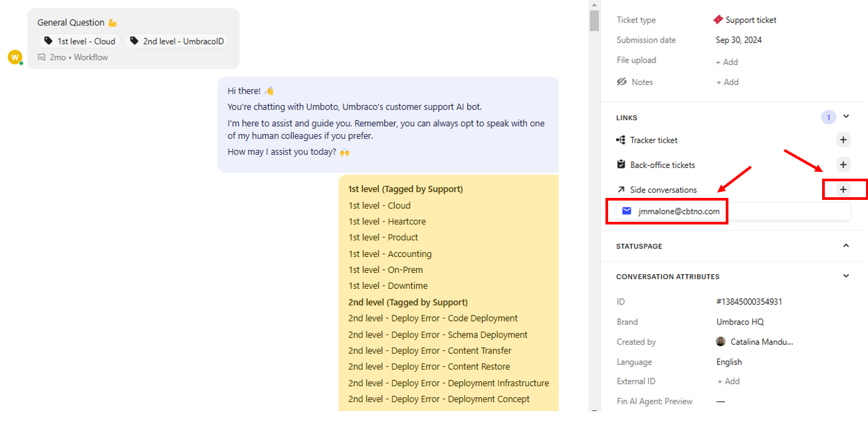Add a new side conversation with plus icon
The image size is (868, 429).
click(x=843, y=189)
